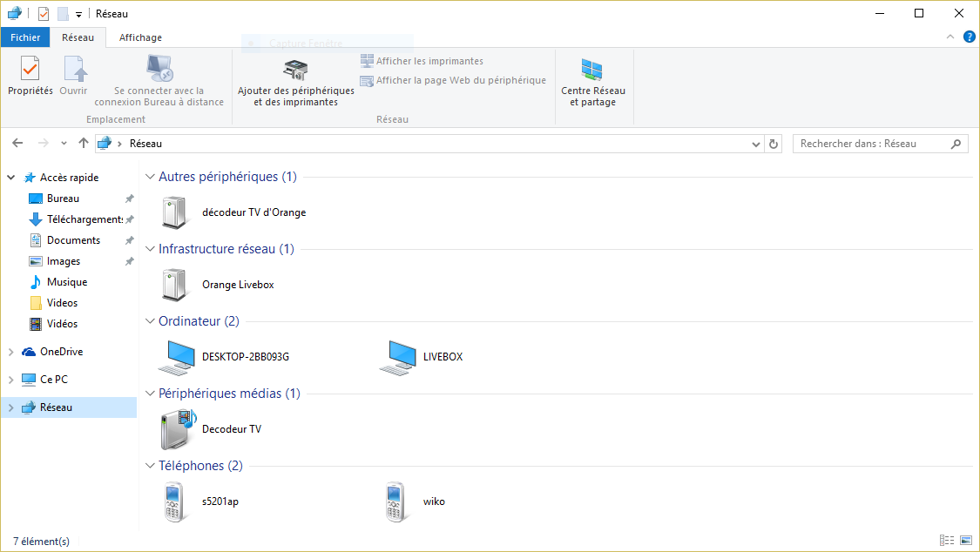Click the search magnifier icon
The height and width of the screenshot is (552, 980).
coord(956,144)
